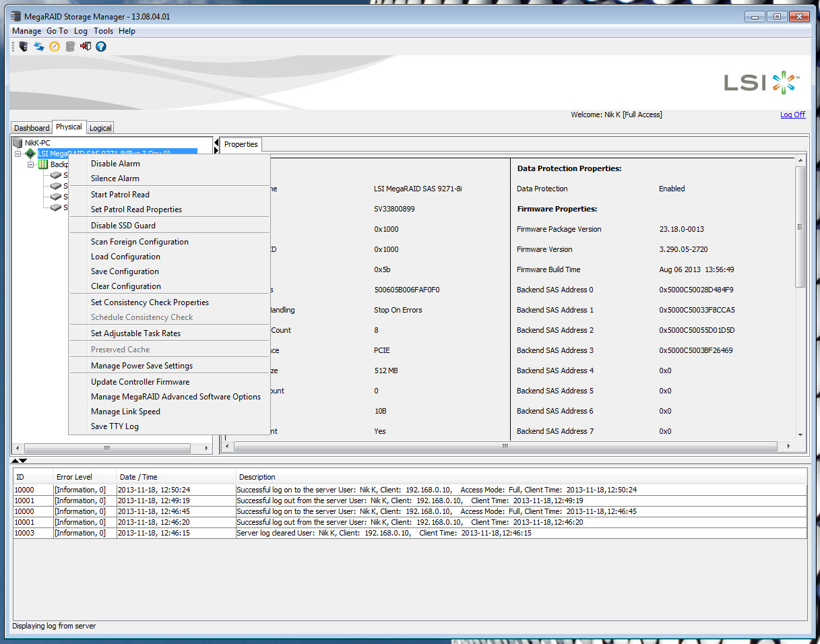Click the tree panel horizontal scrollbar thumb
The width and height of the screenshot is (820, 644).
[x=106, y=448]
